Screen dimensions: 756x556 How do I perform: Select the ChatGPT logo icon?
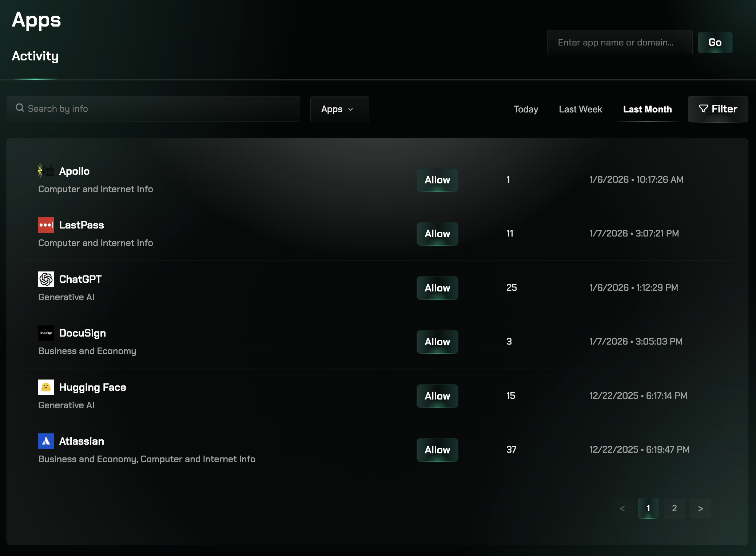(x=46, y=279)
